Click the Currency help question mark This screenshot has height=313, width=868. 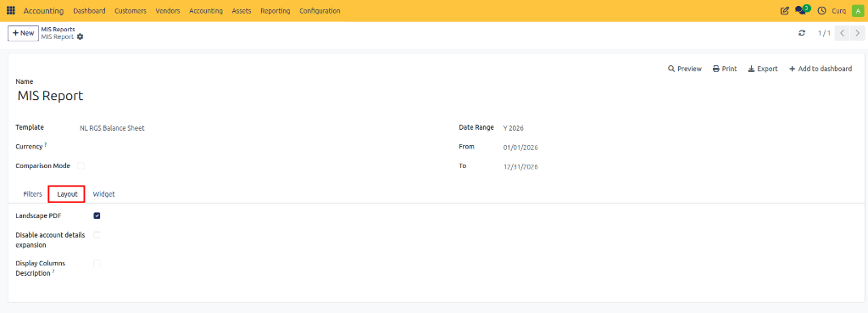pos(46,144)
